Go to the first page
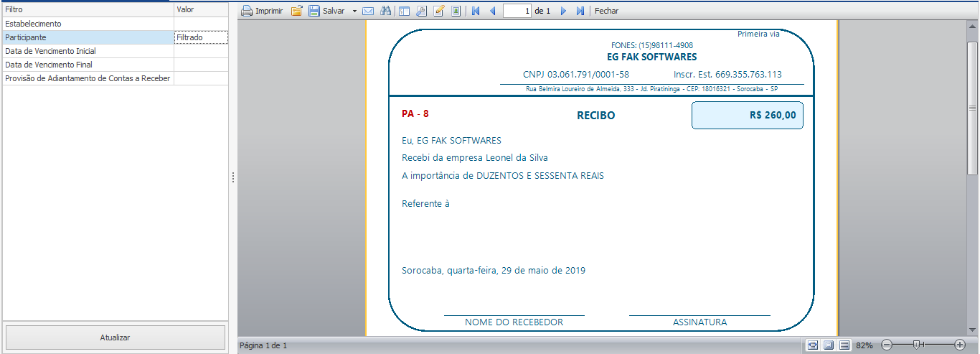The image size is (980, 354). coord(474,11)
